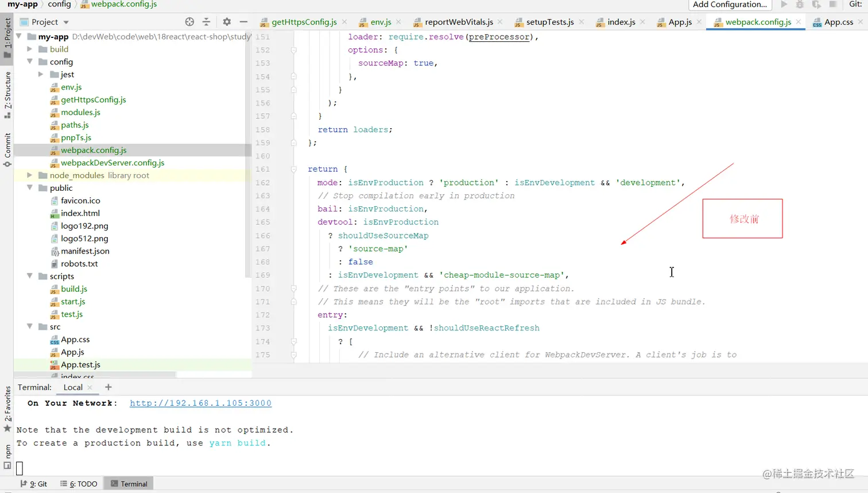
Task: Open Project panel settings gear
Action: click(227, 22)
